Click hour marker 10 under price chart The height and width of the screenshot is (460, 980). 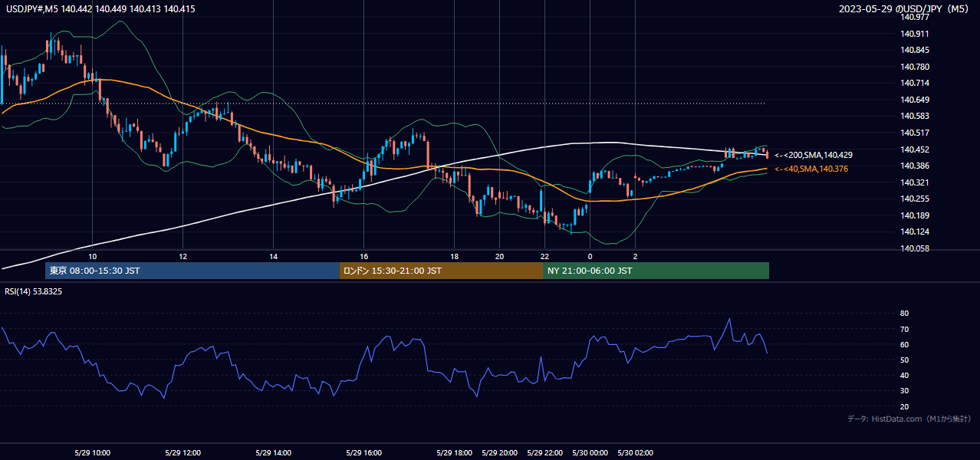coord(93,257)
